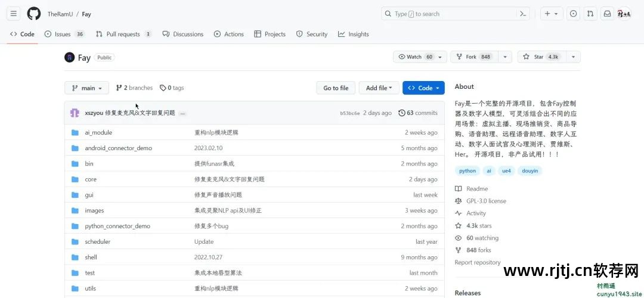Screen dimensions: 644x298
Task: Open the pull requests shortcut icon in header
Action: (x=590, y=14)
